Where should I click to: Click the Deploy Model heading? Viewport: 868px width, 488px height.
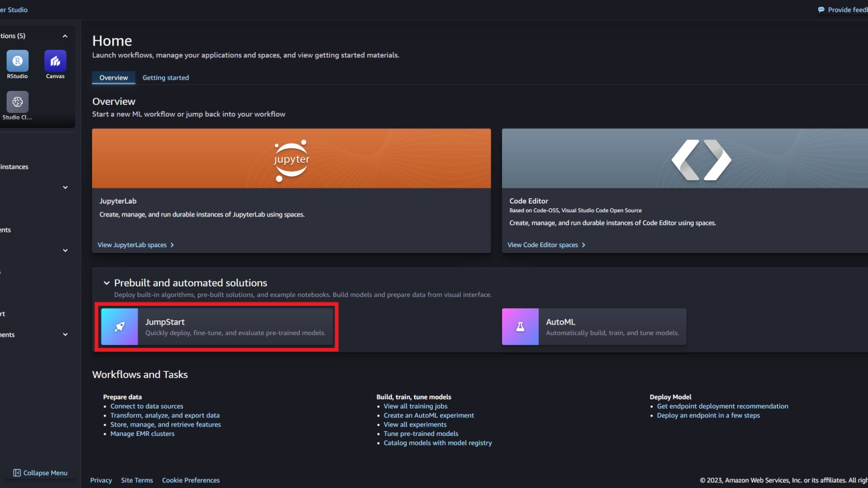670,397
